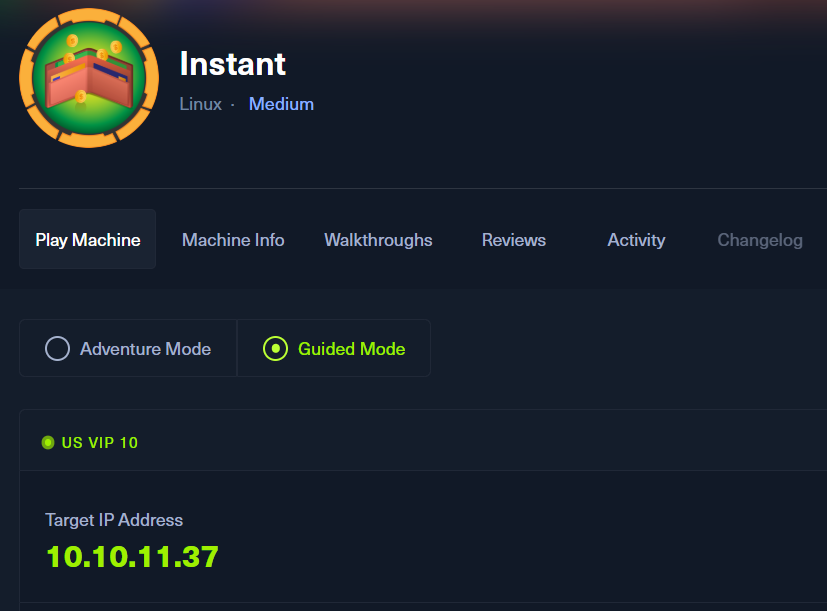Click the Instant machine wallet avatar
Screen dimensions: 827x611
[x=88, y=78]
